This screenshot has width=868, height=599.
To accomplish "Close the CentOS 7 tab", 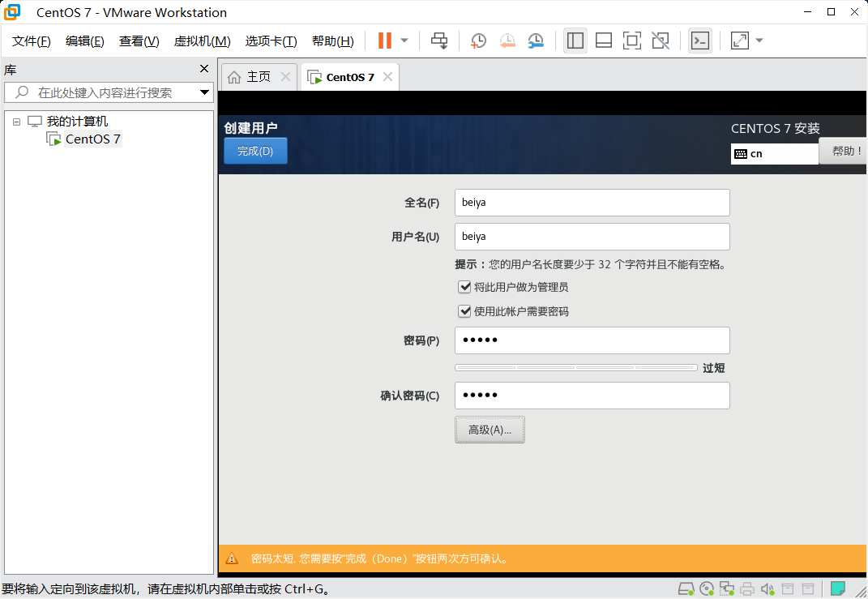I will [388, 77].
